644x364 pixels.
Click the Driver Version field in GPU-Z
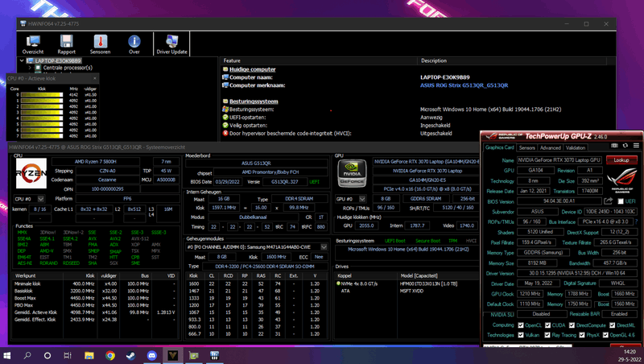(576, 273)
